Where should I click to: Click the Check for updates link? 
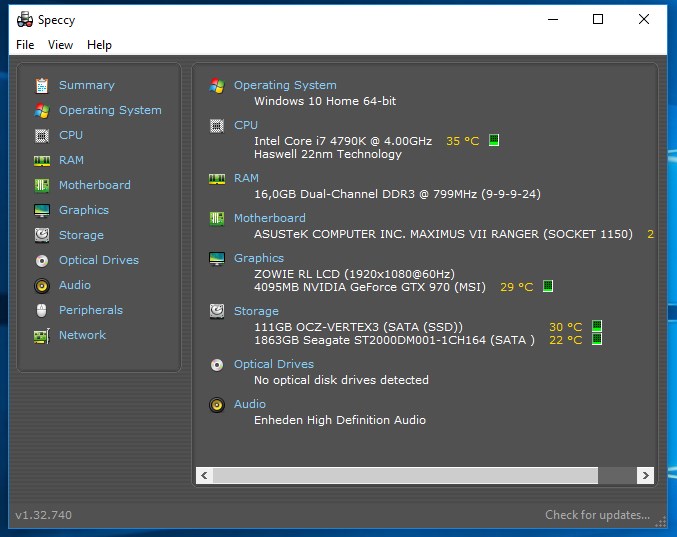point(597,515)
